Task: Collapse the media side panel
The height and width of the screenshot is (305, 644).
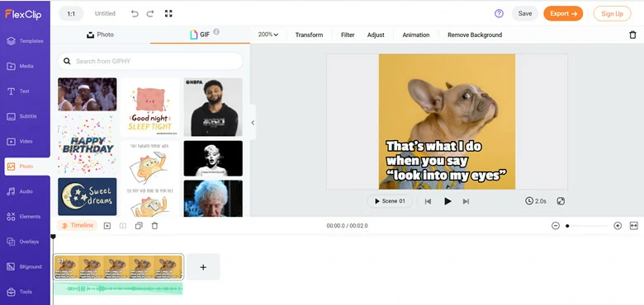Action: (253, 123)
